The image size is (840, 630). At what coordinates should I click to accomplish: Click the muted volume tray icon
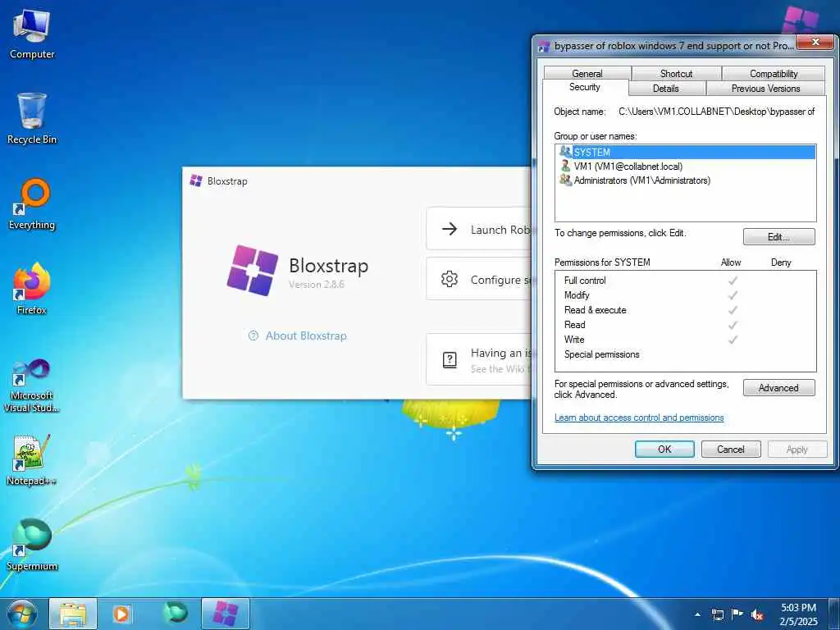pyautogui.click(x=757, y=614)
